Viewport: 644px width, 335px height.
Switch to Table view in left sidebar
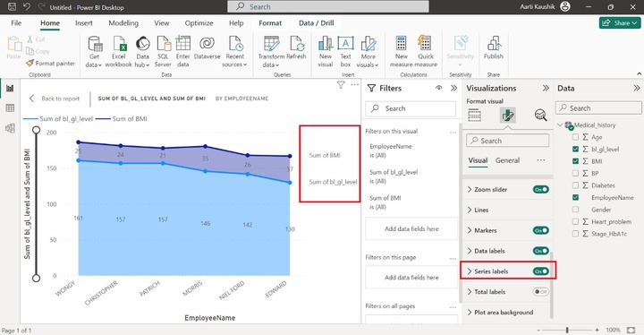point(10,107)
